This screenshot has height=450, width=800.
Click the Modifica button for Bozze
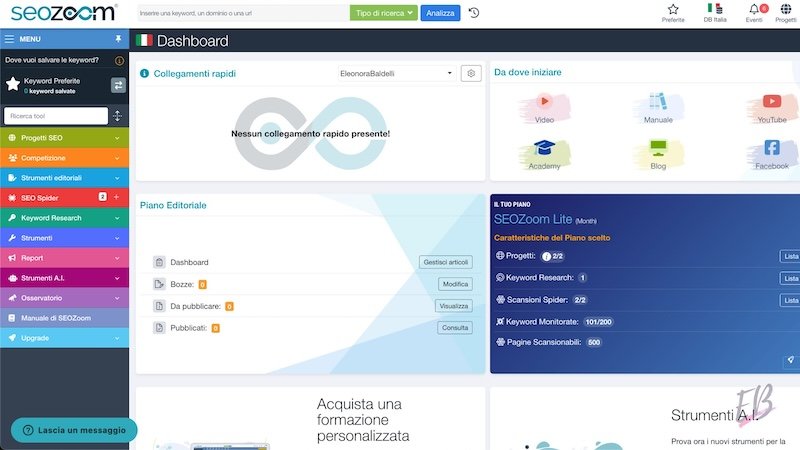[x=455, y=284]
